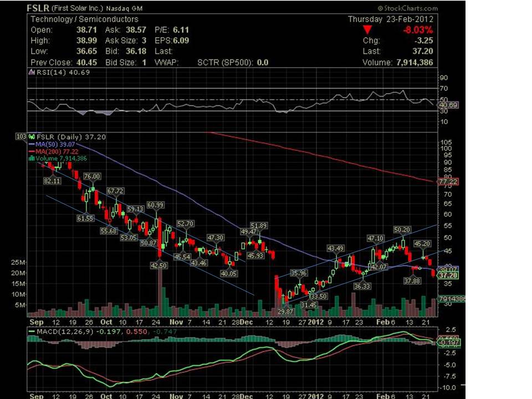Click the 61.55 low price annotation
Image resolution: width=532 pixels, height=399 pixels.
pos(85,218)
